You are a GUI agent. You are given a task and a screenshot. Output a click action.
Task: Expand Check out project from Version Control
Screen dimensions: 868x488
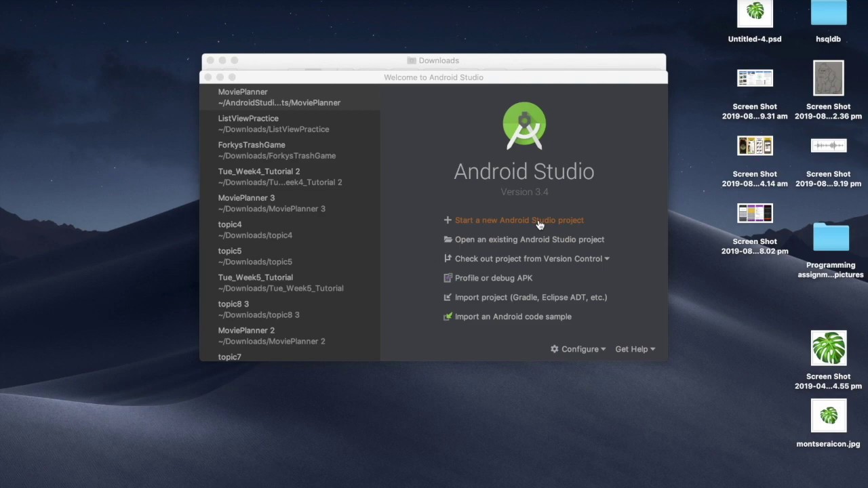(532, 258)
